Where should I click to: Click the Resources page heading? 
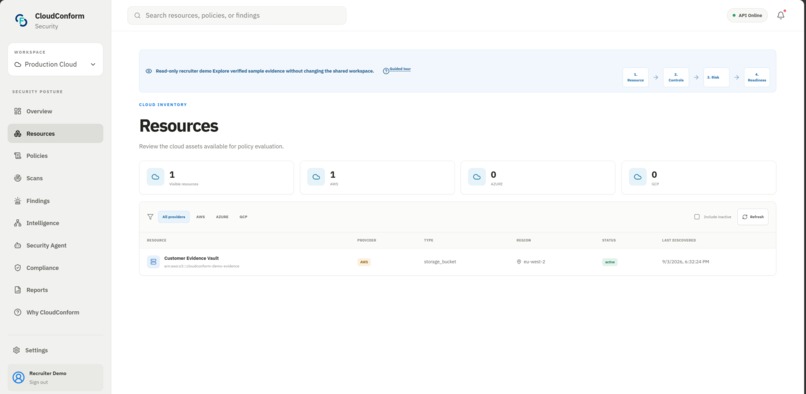click(179, 126)
